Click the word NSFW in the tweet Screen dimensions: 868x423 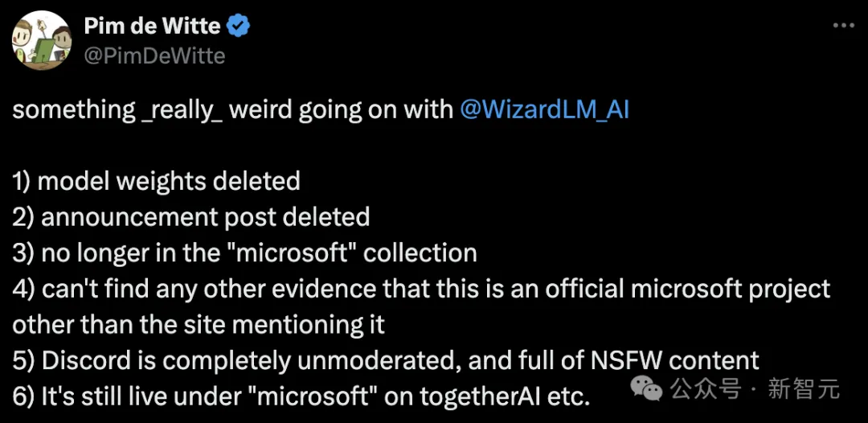coord(627,360)
